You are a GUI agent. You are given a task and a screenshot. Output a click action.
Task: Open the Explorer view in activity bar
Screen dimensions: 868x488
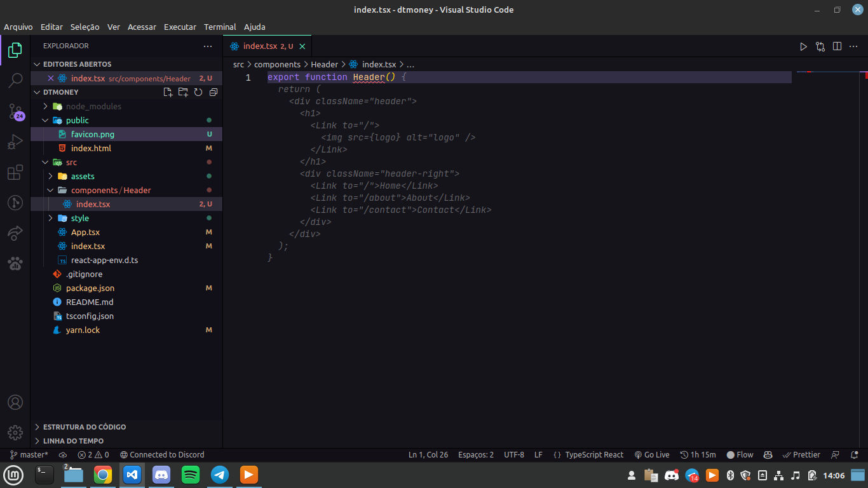click(15, 50)
